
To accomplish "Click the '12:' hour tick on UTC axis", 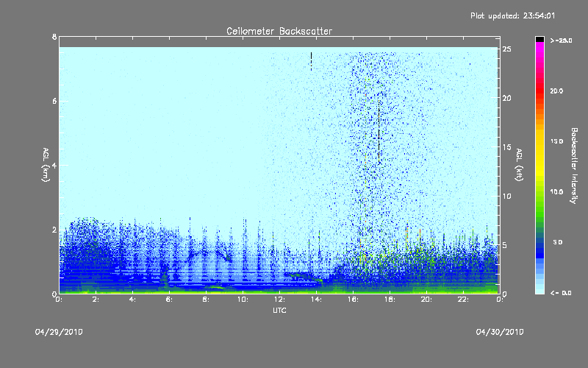I will coord(280,300).
